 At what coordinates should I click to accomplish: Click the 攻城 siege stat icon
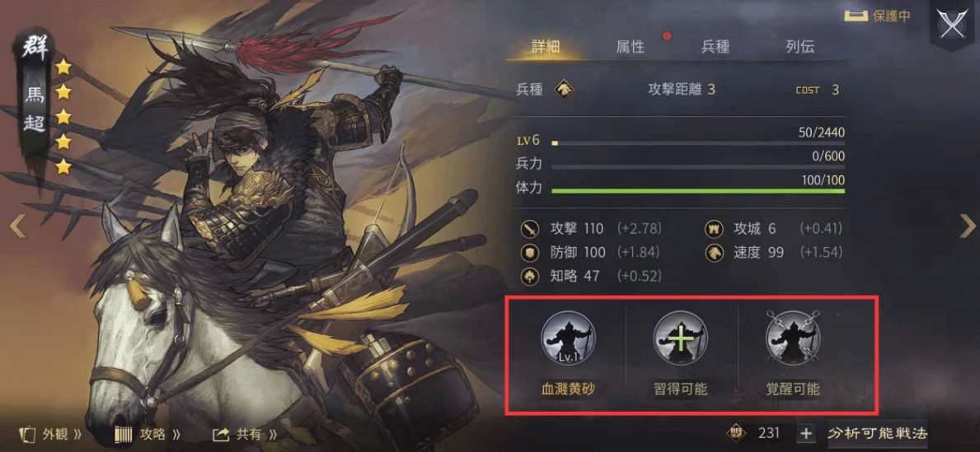(715, 229)
